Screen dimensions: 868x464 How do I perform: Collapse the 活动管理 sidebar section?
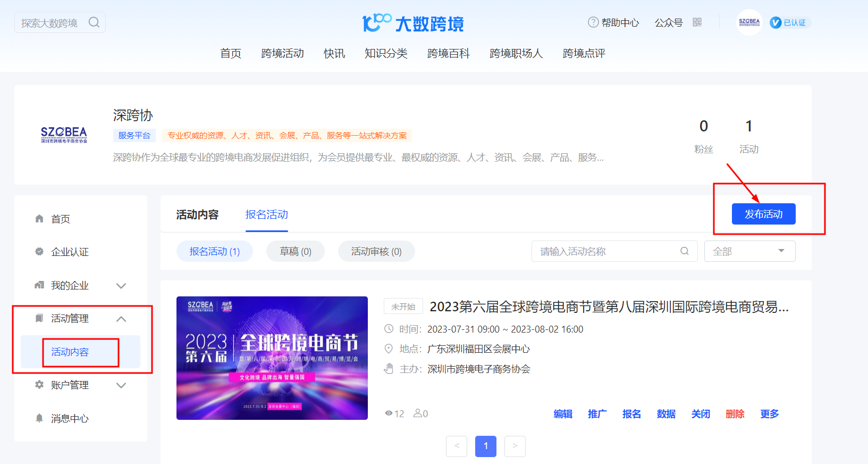121,319
